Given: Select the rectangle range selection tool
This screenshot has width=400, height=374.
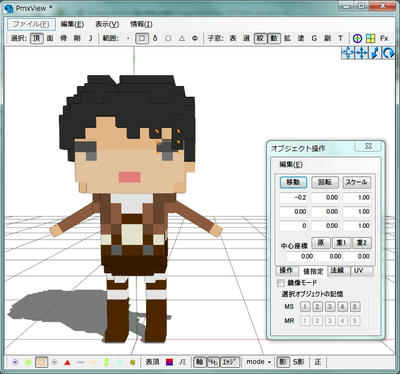Looking at the screenshot, I should point(142,38).
